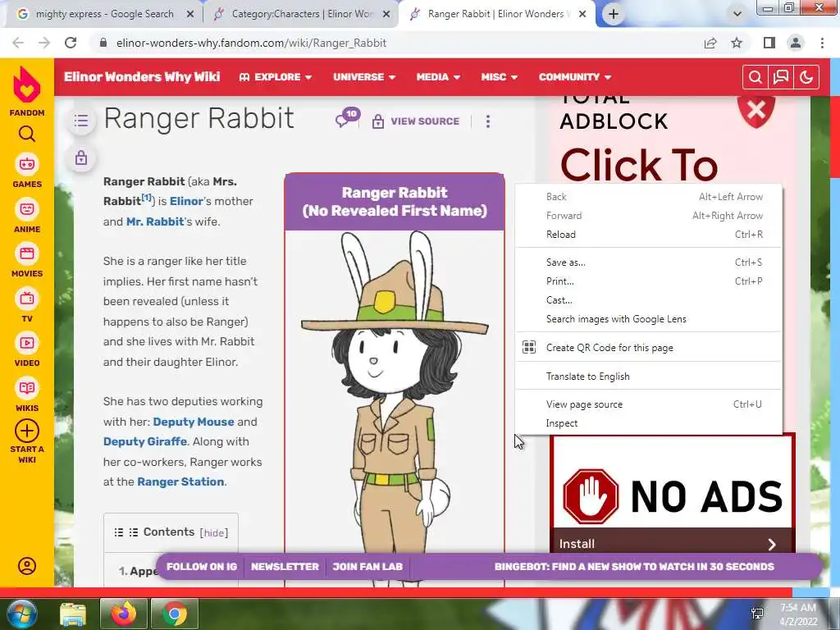
Task: Click FOLLOW ON IG in bottom bar
Action: pos(202,567)
